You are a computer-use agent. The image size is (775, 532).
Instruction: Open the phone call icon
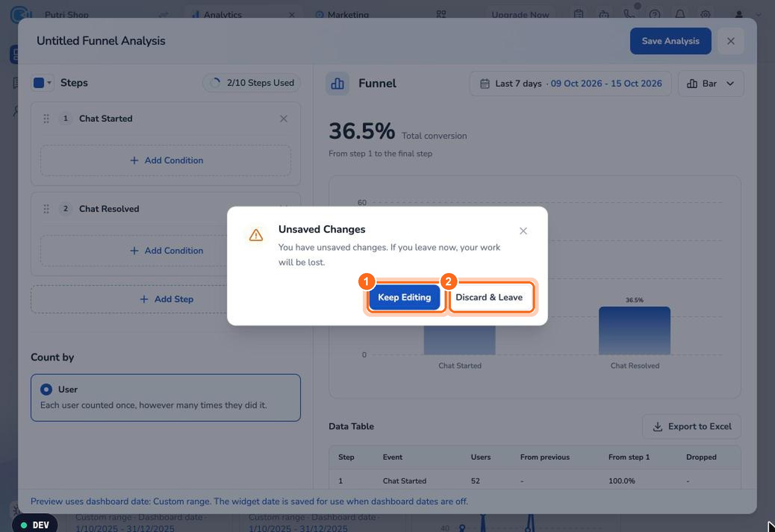point(629,15)
